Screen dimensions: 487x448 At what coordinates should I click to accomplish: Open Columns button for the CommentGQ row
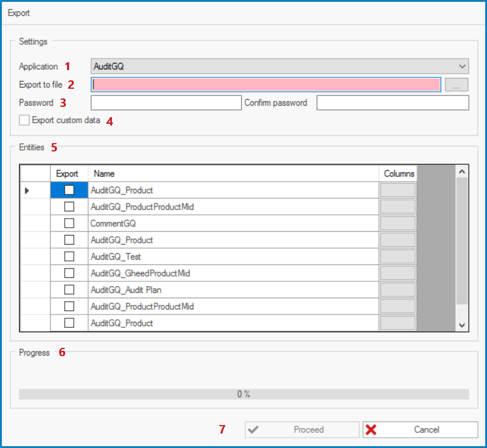pyautogui.click(x=398, y=223)
